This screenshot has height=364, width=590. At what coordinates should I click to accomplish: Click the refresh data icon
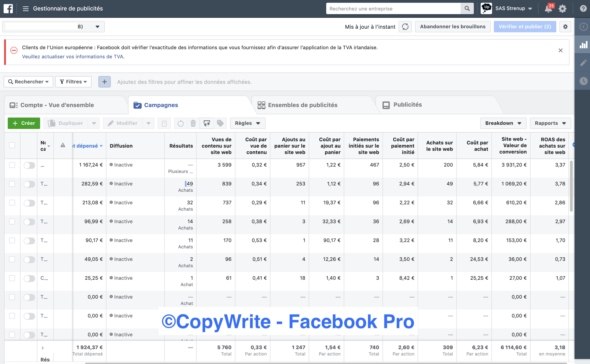pos(405,26)
